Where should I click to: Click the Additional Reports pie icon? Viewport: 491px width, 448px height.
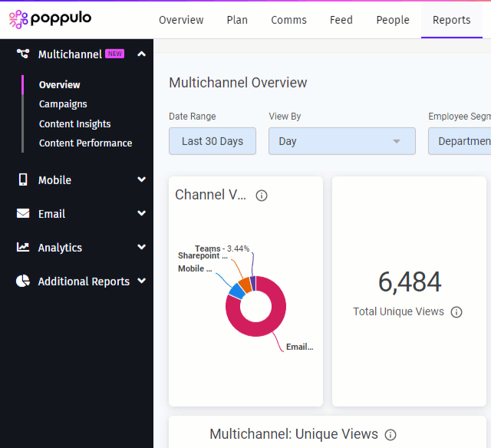click(x=23, y=281)
